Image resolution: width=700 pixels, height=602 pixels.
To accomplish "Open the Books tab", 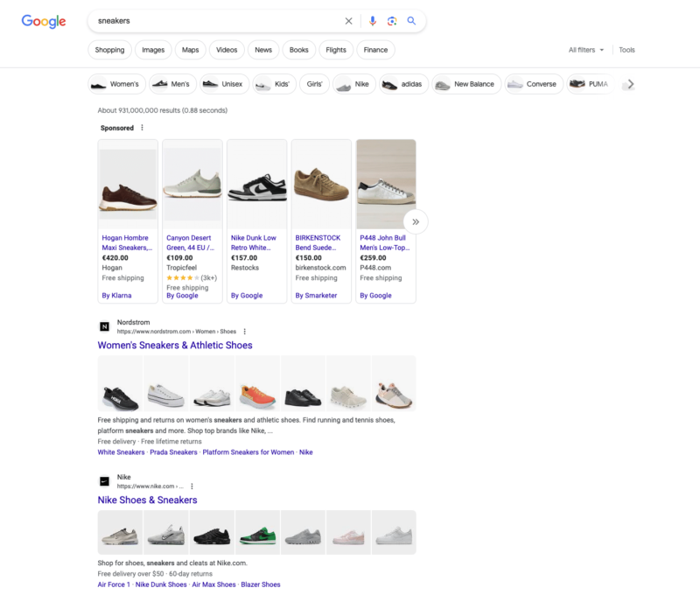I will tap(298, 50).
